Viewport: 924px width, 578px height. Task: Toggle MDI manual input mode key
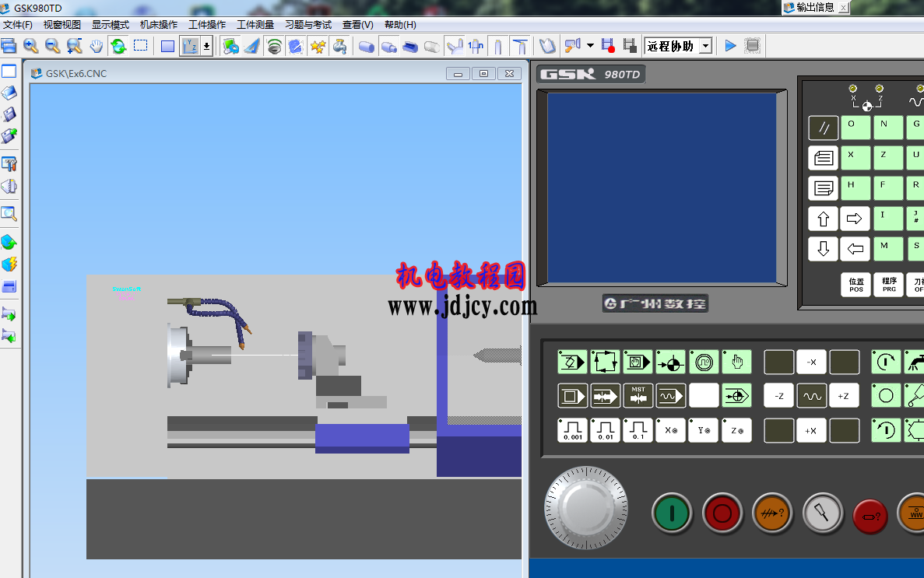[x=638, y=362]
